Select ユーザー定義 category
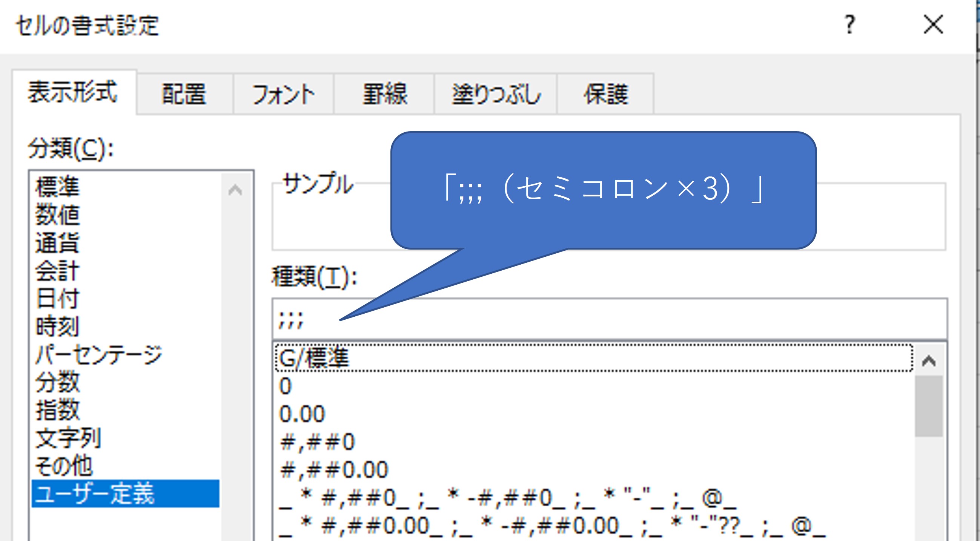The width and height of the screenshot is (980, 541). [126, 493]
